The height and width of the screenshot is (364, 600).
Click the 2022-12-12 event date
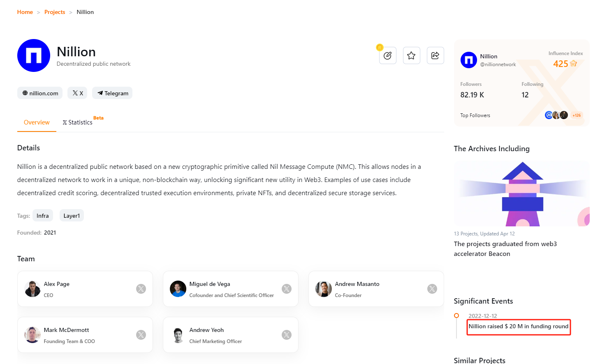click(x=483, y=316)
